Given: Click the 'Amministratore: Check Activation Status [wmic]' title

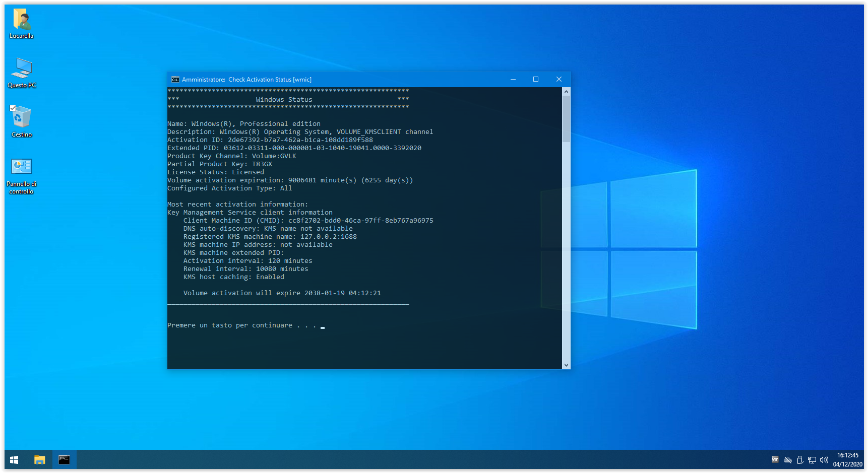Looking at the screenshot, I should [246, 80].
